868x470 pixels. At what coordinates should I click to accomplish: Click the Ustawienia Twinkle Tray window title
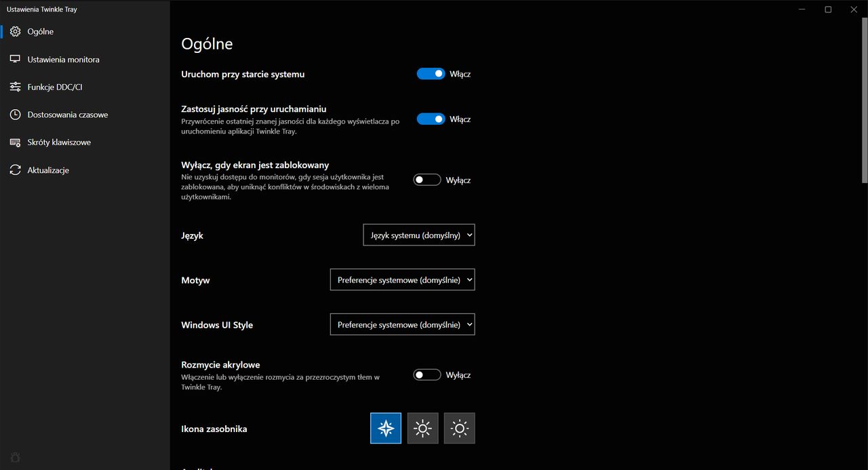point(42,9)
